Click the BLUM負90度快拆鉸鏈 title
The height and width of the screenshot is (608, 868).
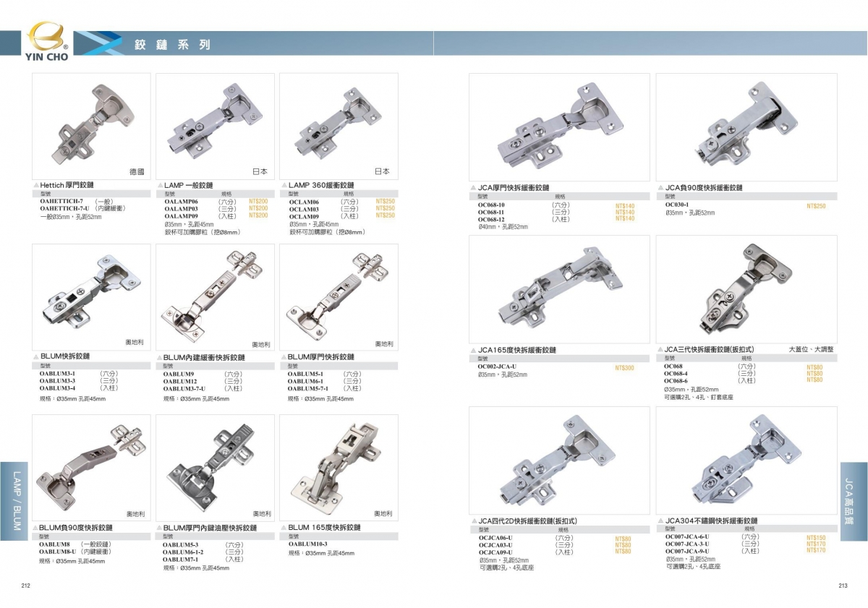coord(76,528)
